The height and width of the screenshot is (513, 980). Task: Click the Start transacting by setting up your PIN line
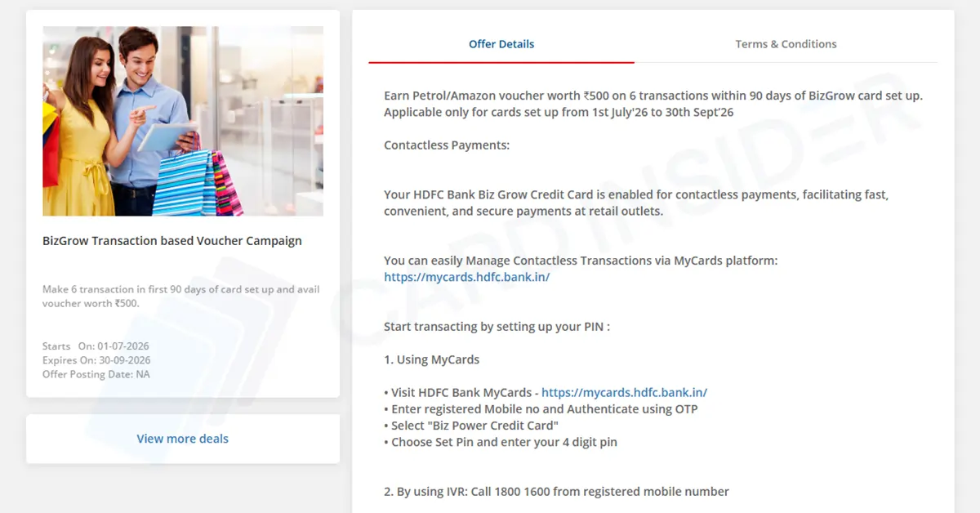pos(497,327)
